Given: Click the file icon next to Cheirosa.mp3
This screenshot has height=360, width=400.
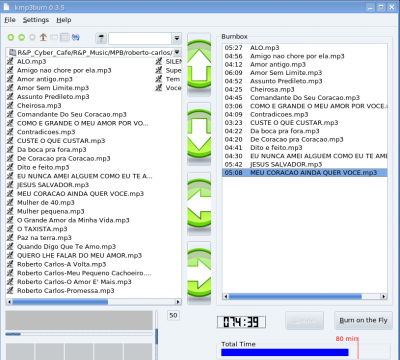Looking at the screenshot, I should (x=10, y=105).
